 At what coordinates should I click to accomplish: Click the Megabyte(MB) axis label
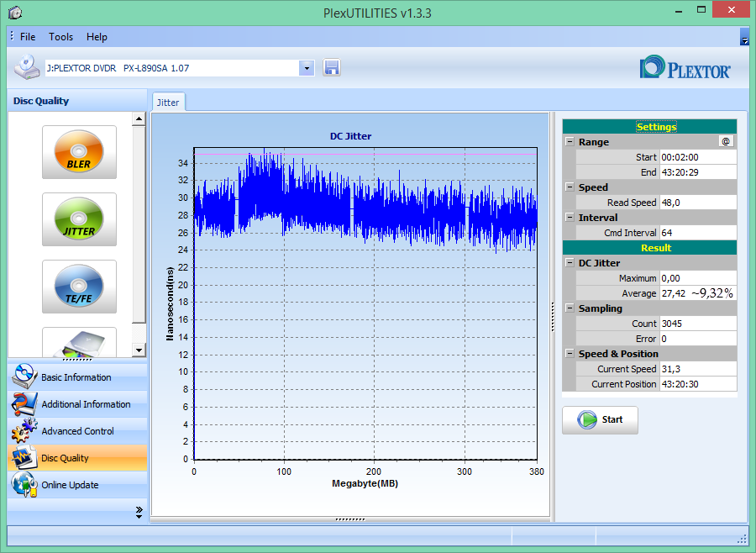365,483
